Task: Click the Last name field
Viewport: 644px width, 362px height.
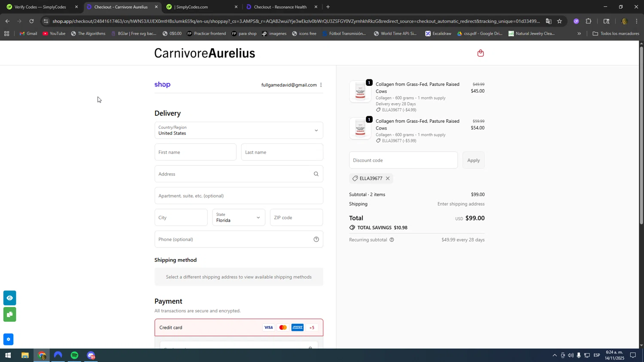Action: (x=282, y=152)
